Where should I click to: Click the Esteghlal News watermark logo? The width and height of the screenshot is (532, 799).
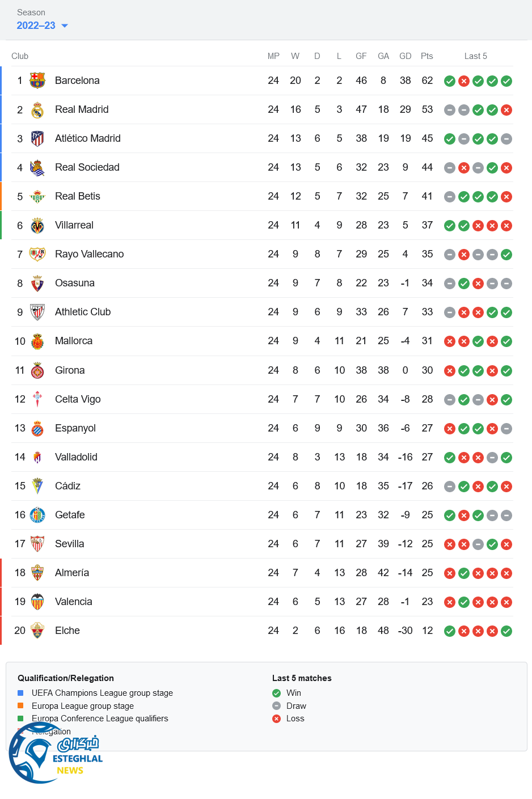56,754
